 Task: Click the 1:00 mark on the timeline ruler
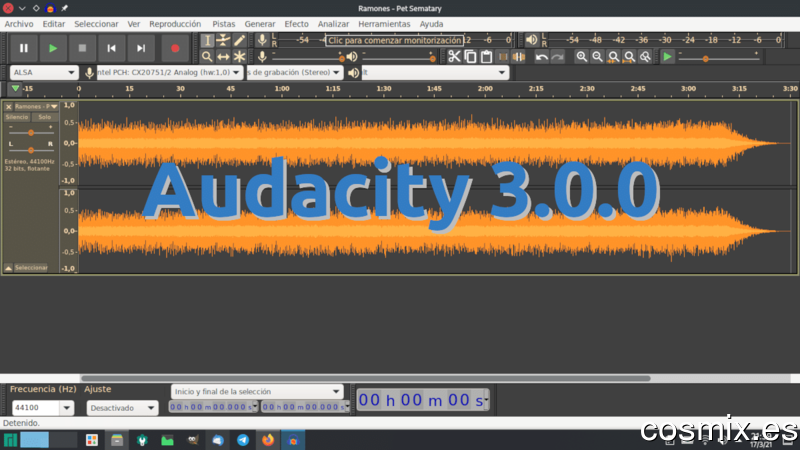pos(282,89)
